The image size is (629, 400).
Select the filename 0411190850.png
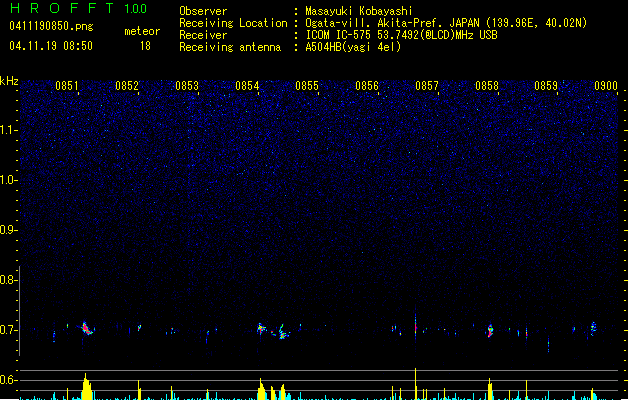coord(51,26)
